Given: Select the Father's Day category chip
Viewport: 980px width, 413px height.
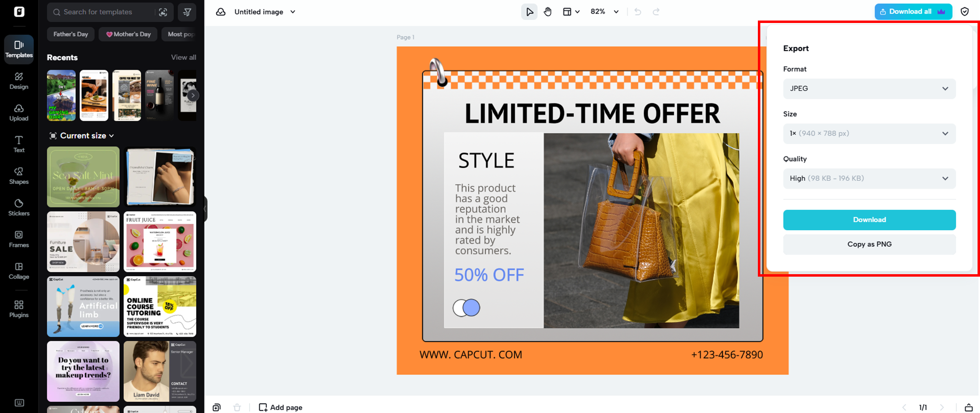Looking at the screenshot, I should pos(71,34).
